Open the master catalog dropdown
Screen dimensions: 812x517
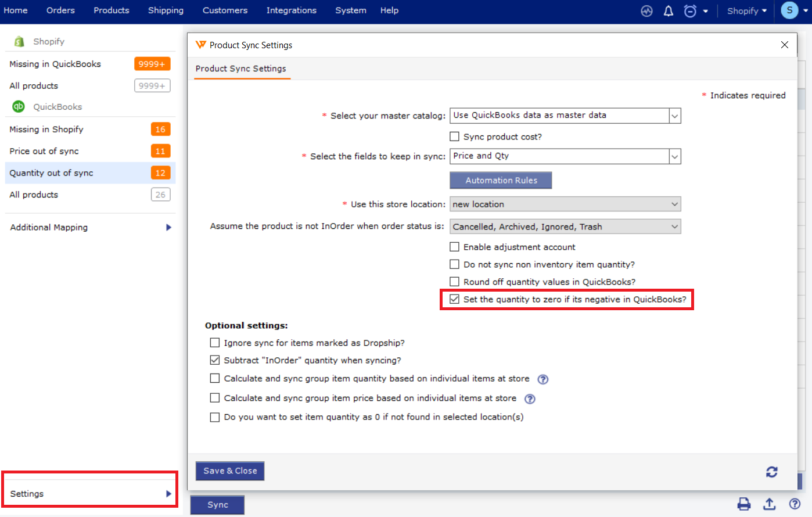coord(565,116)
